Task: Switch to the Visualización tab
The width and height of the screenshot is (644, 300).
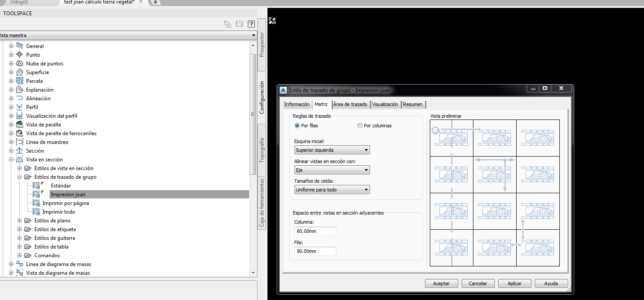Action: tap(385, 104)
